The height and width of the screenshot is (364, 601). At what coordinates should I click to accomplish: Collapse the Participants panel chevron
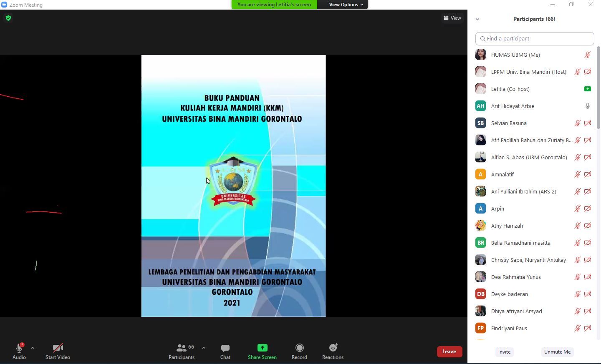coord(477,19)
